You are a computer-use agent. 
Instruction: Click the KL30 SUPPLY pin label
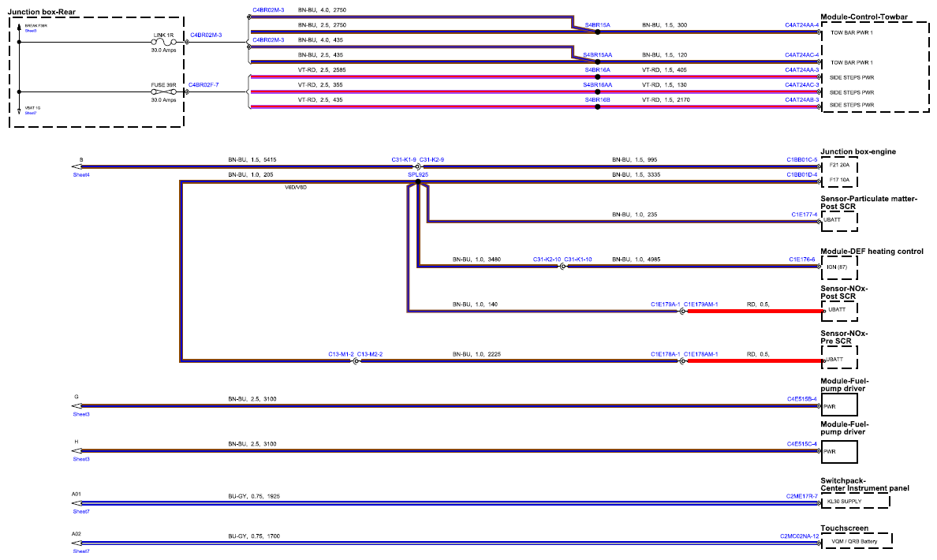[x=845, y=502]
